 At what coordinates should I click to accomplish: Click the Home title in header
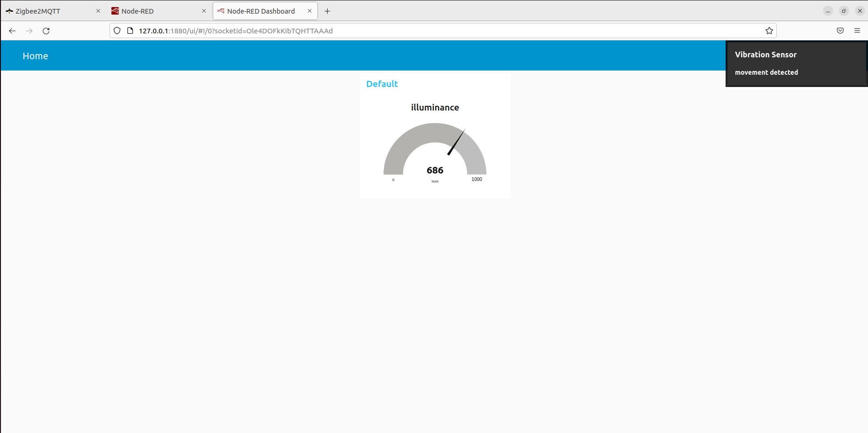pos(35,56)
